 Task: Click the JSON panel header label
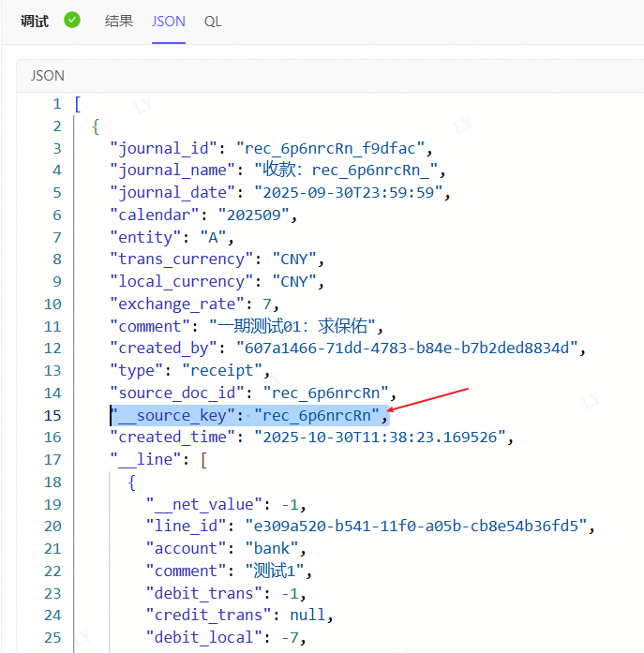tap(48, 75)
